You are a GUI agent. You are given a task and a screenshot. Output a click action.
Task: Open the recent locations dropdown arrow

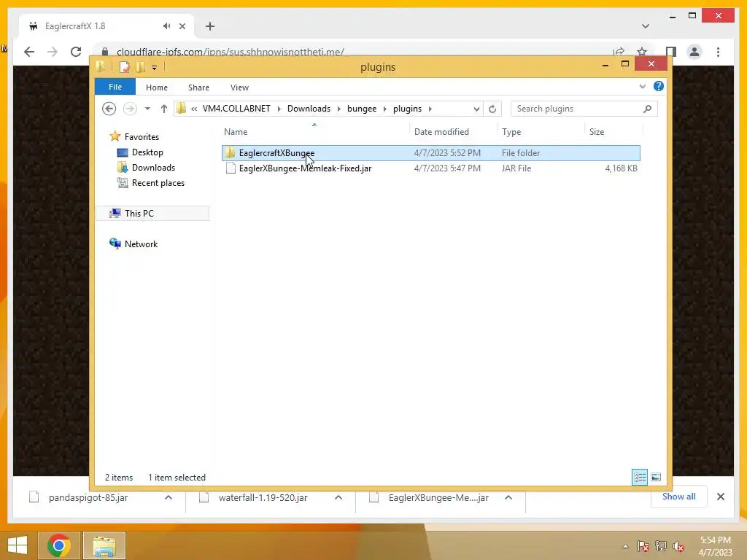point(147,109)
